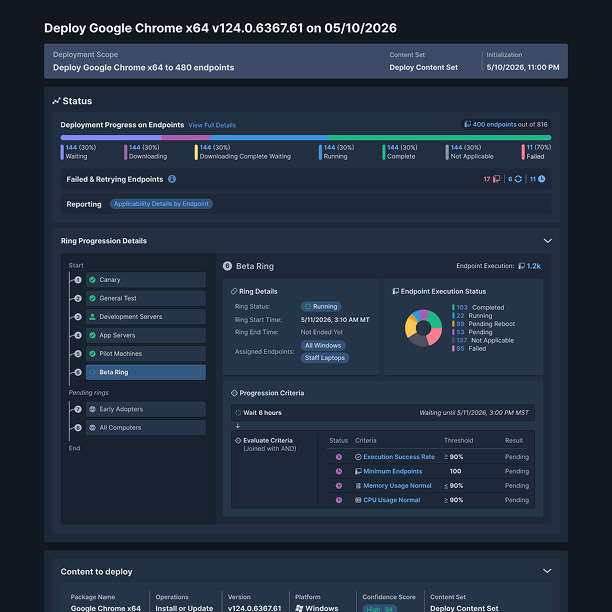The width and height of the screenshot is (612, 612).
Task: Open the Minimum Endpoints criteria link
Action: pyautogui.click(x=393, y=471)
